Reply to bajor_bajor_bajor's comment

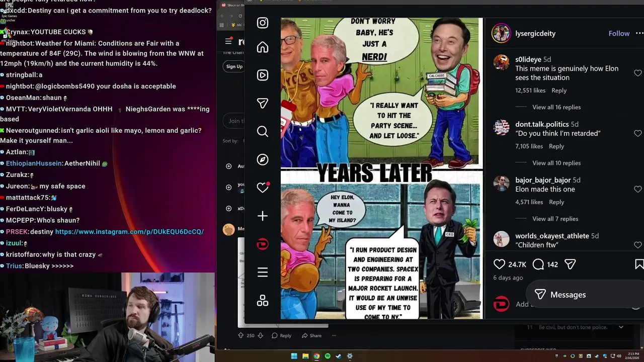(x=556, y=202)
